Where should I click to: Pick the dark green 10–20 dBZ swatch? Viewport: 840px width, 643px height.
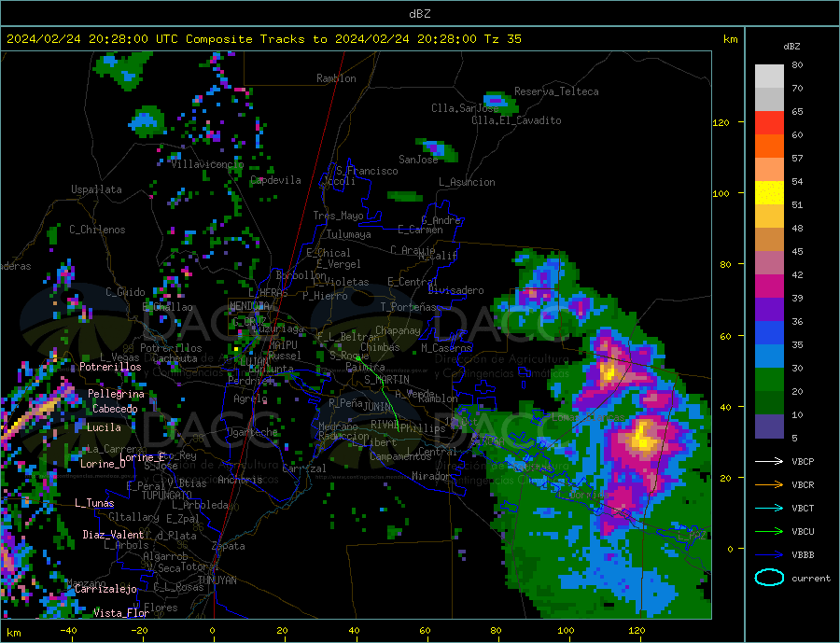tap(769, 403)
